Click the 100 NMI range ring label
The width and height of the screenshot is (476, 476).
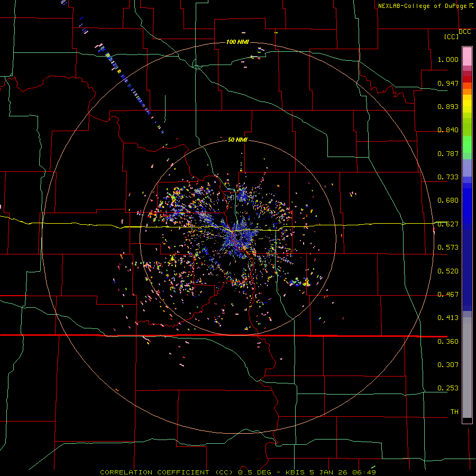237,42
